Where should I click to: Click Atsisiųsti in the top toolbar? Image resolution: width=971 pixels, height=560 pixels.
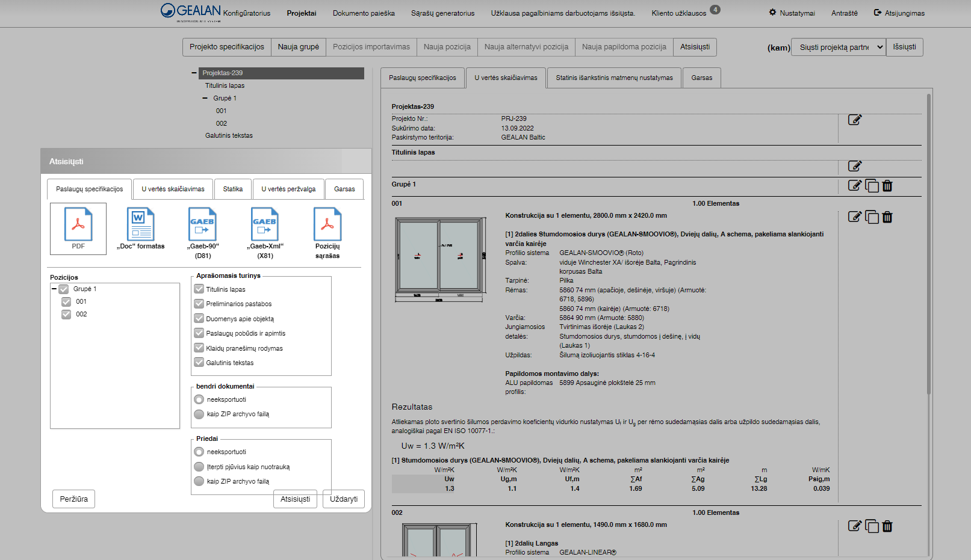(695, 47)
